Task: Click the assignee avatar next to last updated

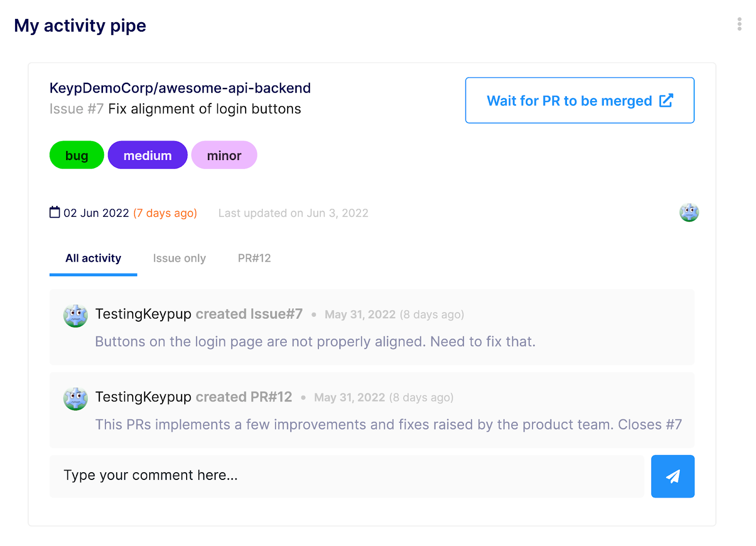Action: click(x=689, y=213)
